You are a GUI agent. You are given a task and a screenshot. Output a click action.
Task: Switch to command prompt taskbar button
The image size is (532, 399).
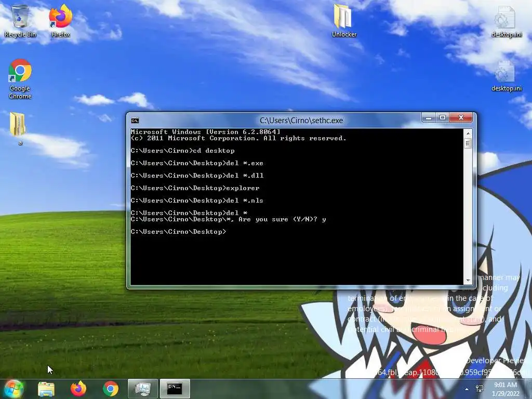coord(175,389)
